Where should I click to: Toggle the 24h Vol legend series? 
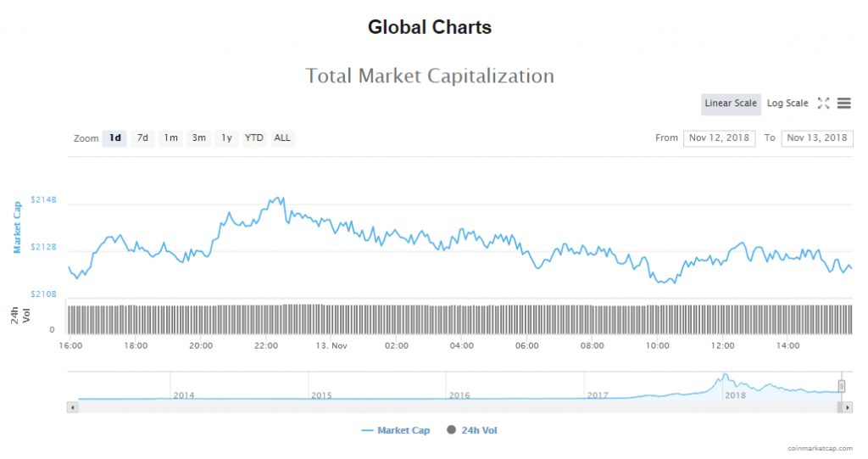(x=472, y=431)
